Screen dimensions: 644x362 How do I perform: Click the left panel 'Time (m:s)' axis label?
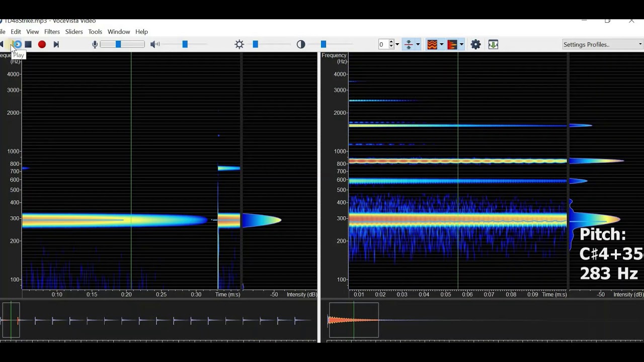[x=228, y=295]
